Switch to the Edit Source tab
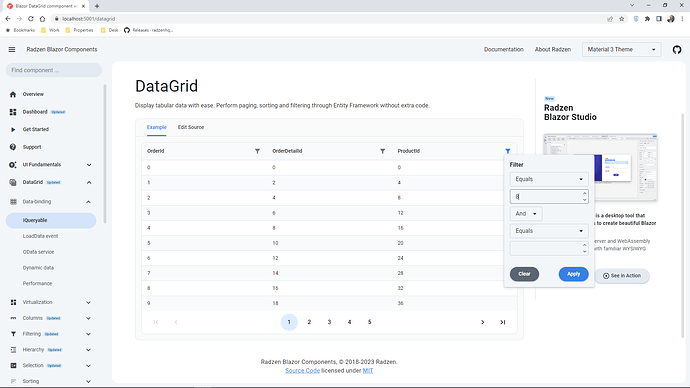The width and height of the screenshot is (690, 388). pos(191,127)
